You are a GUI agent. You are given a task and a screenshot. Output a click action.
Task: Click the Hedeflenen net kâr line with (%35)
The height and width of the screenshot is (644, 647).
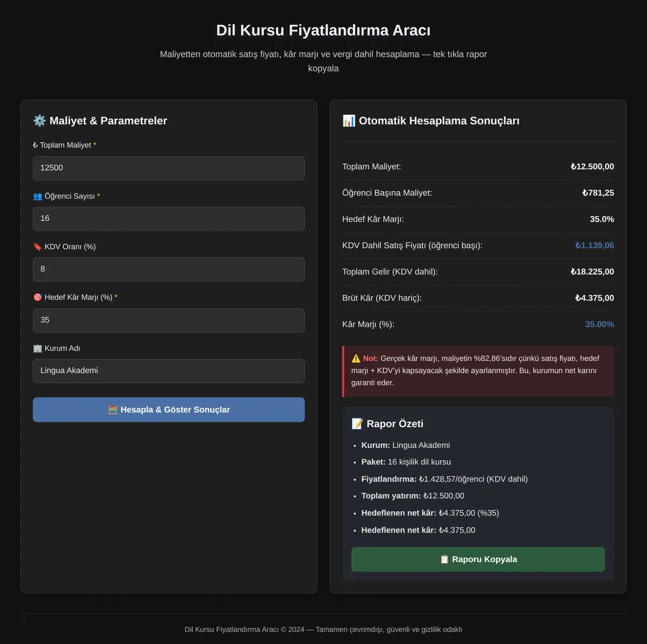pyautogui.click(x=430, y=513)
